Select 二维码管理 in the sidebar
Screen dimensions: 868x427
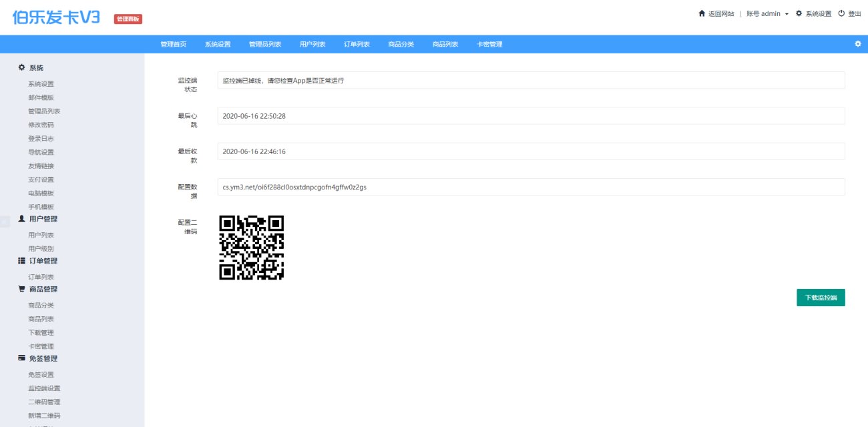(x=44, y=402)
